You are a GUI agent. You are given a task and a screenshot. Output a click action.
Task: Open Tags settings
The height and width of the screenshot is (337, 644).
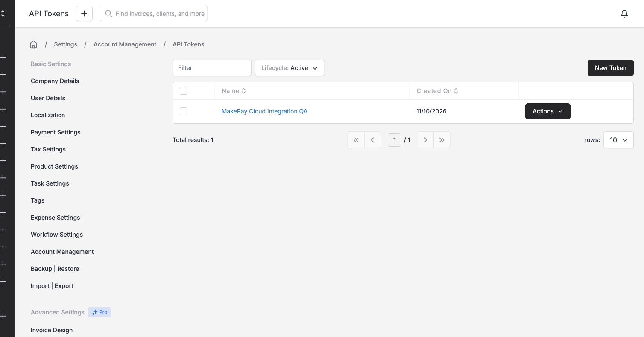pyautogui.click(x=38, y=200)
